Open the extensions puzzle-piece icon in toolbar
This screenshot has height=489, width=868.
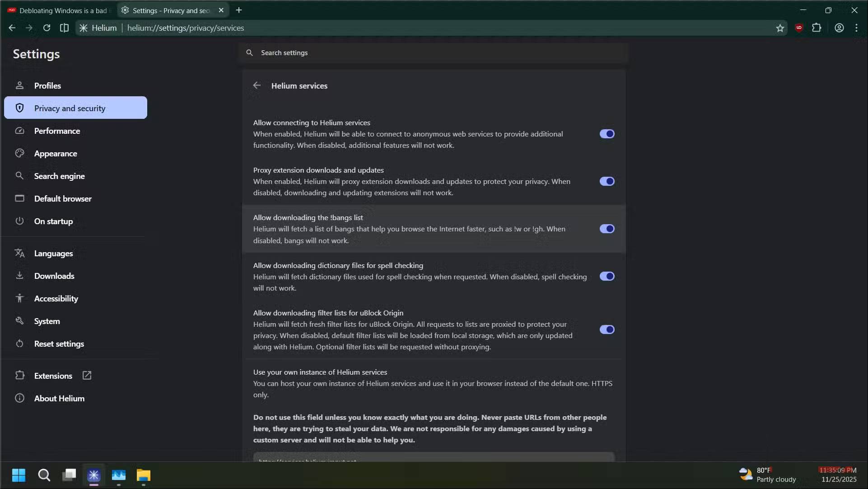[x=817, y=28]
